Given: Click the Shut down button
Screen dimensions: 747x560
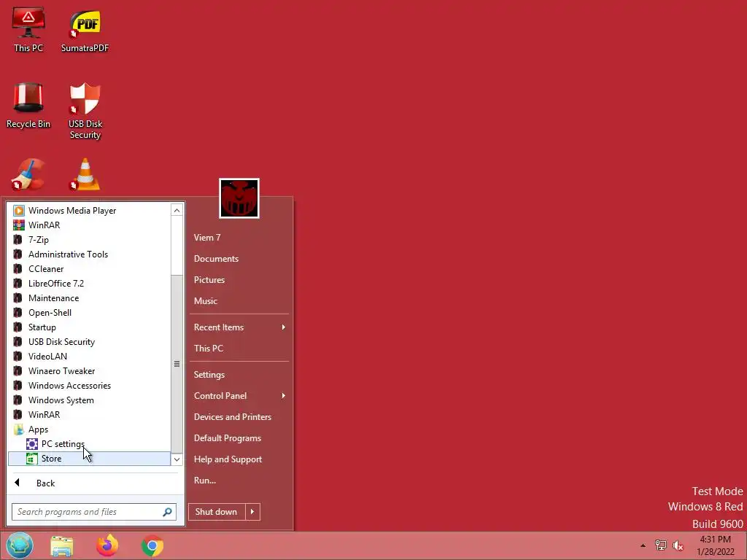Looking at the screenshot, I should point(217,512).
